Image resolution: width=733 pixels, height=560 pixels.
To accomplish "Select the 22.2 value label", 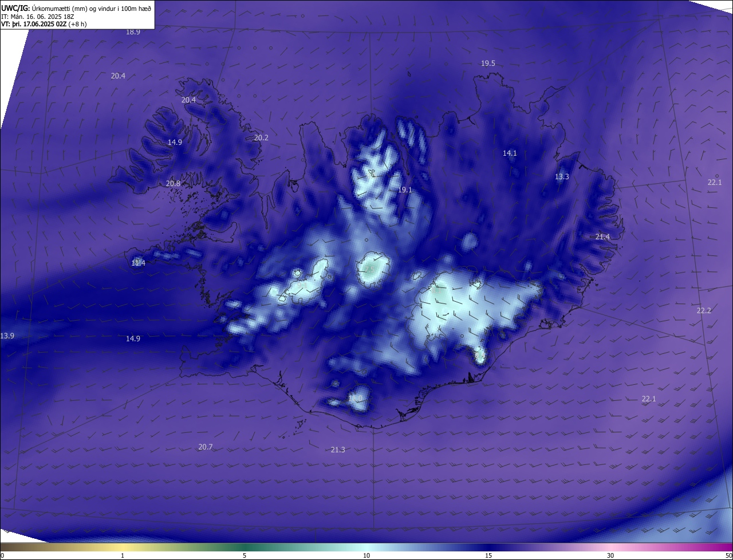I will click(x=704, y=311).
